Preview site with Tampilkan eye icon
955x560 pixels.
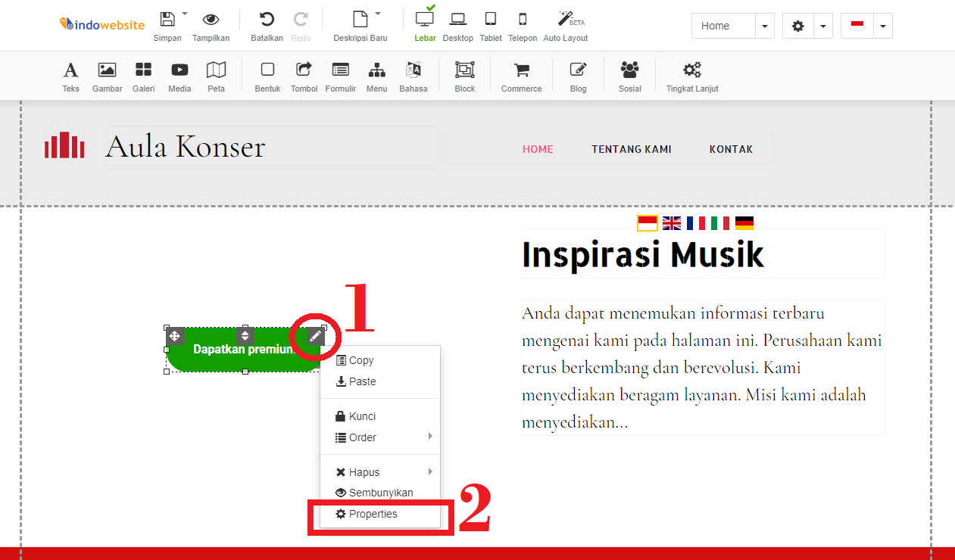211,20
